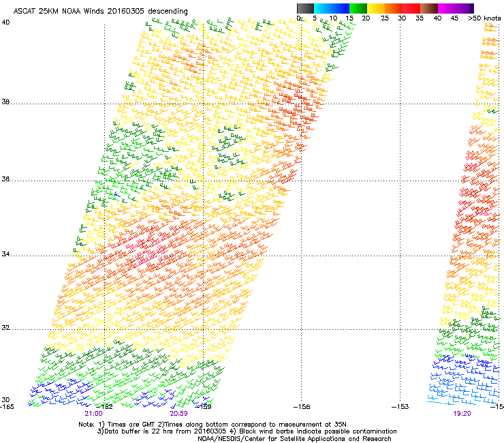Click the longitude label -156
The image size is (504, 443).
click(302, 407)
